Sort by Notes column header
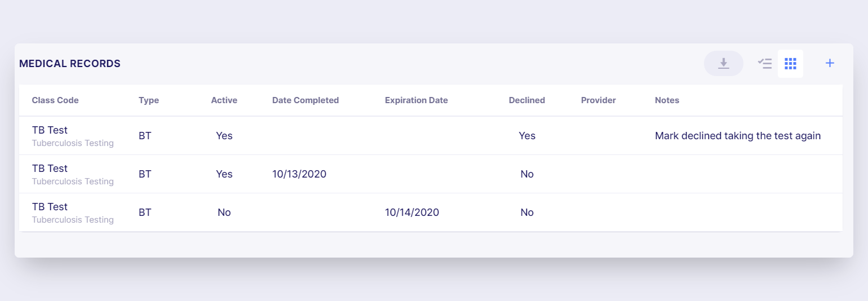The height and width of the screenshot is (301, 868). point(667,100)
